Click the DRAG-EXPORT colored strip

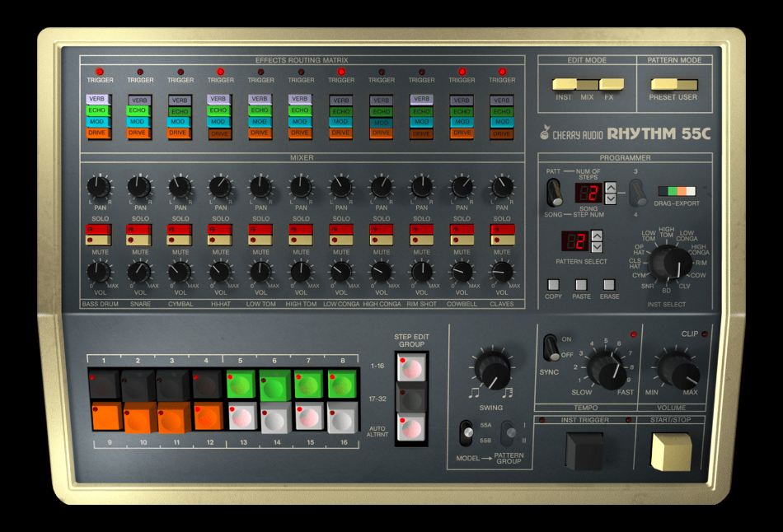(677, 191)
